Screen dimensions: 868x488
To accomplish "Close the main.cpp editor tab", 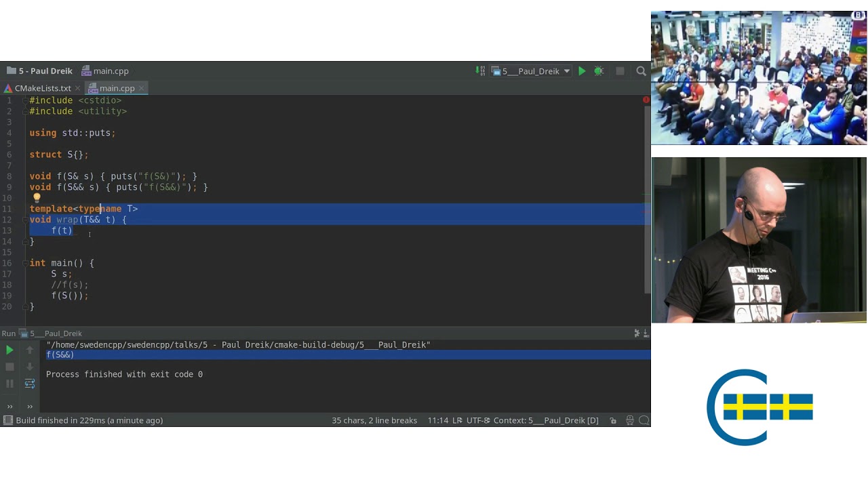I will coord(142,88).
